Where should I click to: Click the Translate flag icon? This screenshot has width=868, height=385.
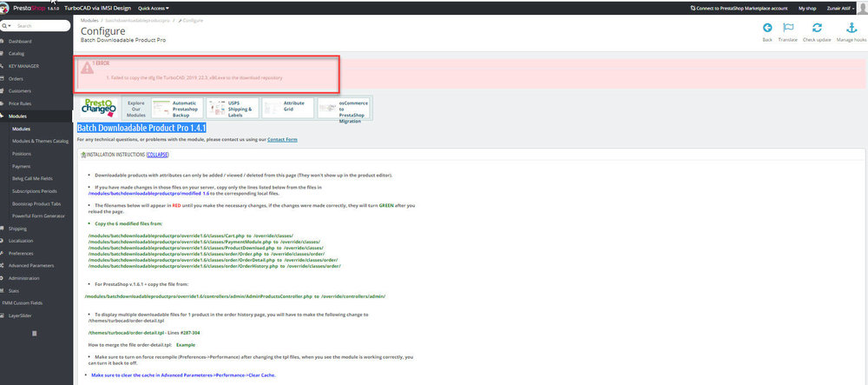click(788, 29)
